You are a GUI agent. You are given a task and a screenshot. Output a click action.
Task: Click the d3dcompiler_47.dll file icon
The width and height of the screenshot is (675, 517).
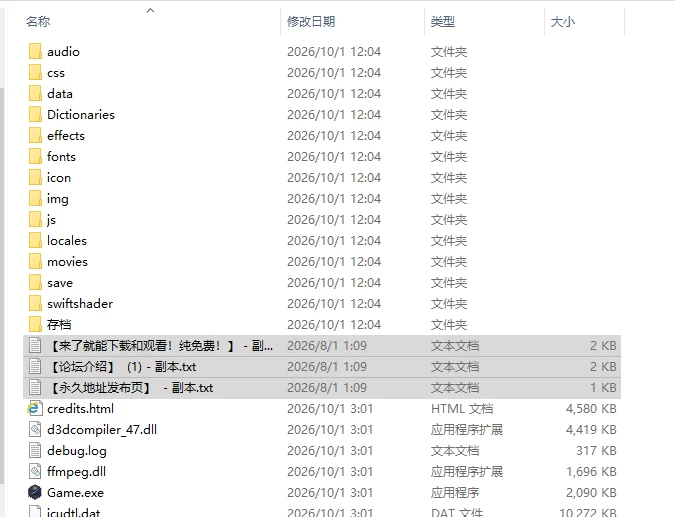click(35, 430)
